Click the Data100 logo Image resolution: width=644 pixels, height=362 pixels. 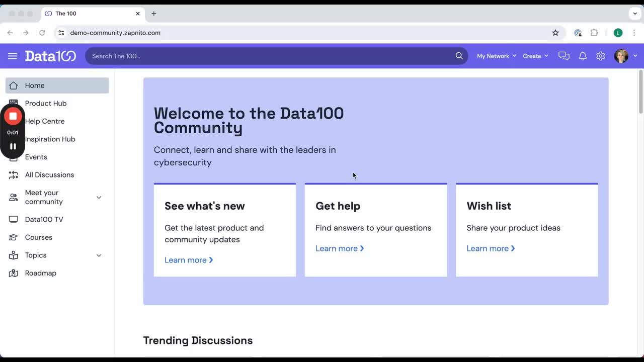tap(50, 56)
